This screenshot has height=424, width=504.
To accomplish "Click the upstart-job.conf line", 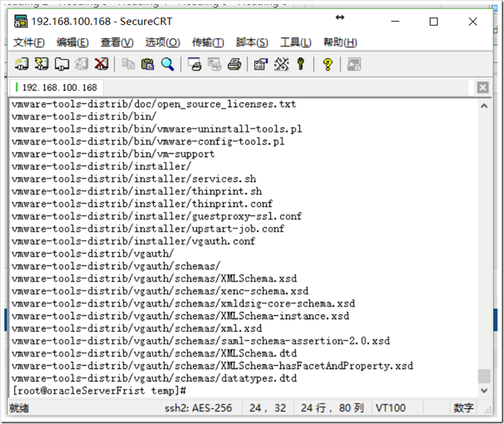I will (x=148, y=229).
